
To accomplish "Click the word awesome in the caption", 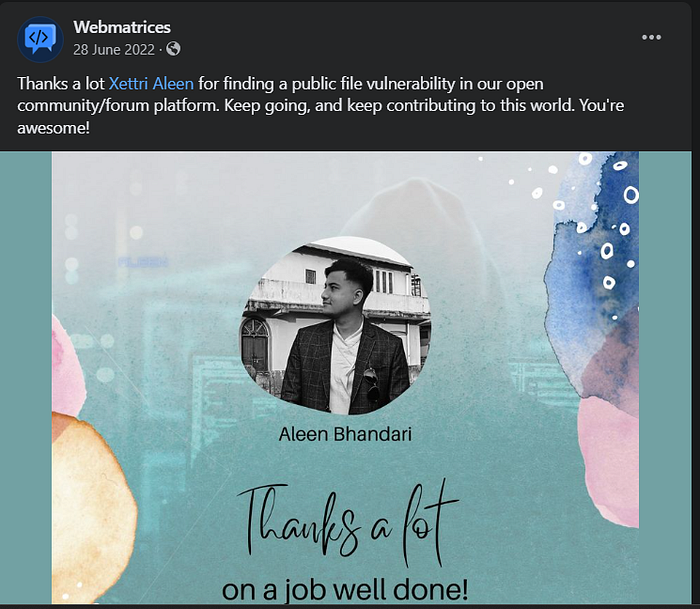I will coord(51,128).
